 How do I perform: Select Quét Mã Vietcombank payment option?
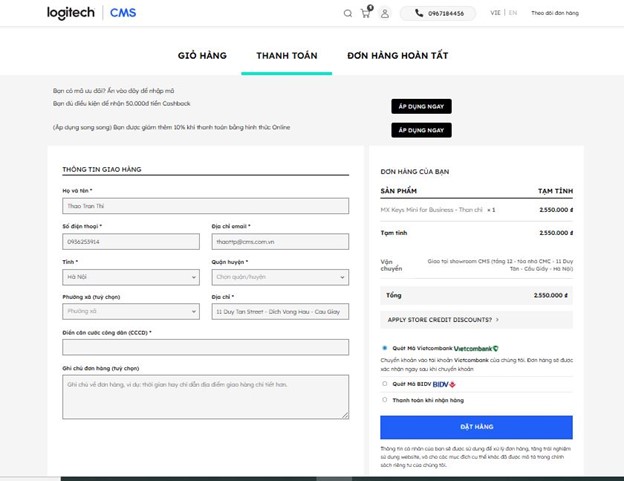coord(386,348)
